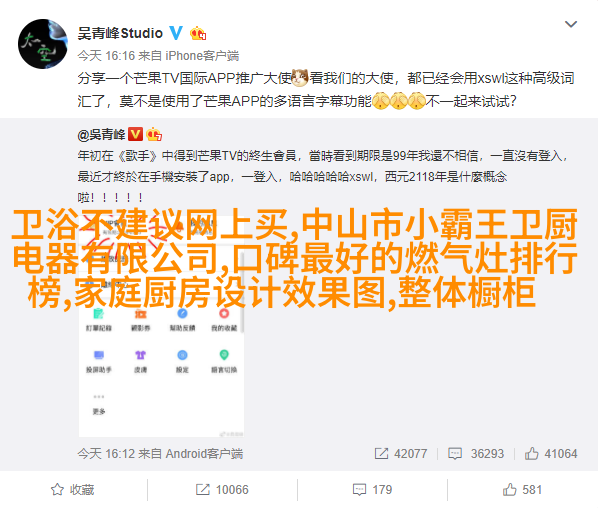This screenshot has height=508, width=598.
Task: Open the 吴青峰Studio profile avatar
Action: tap(43, 44)
